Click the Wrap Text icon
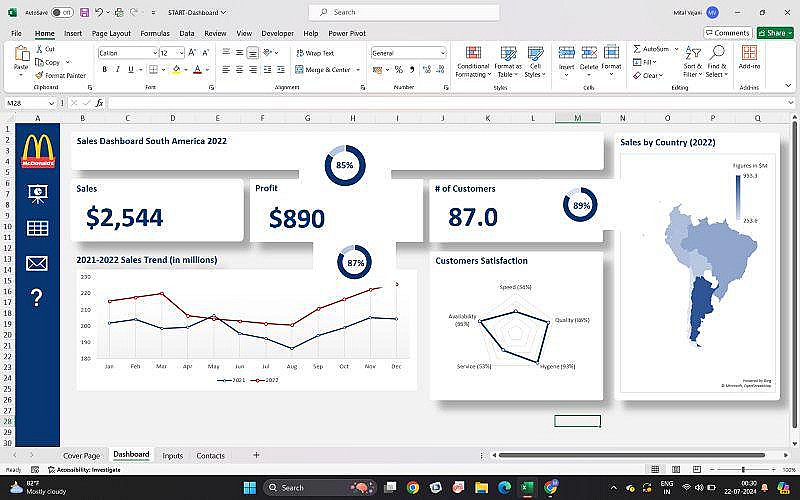 pyautogui.click(x=300, y=53)
